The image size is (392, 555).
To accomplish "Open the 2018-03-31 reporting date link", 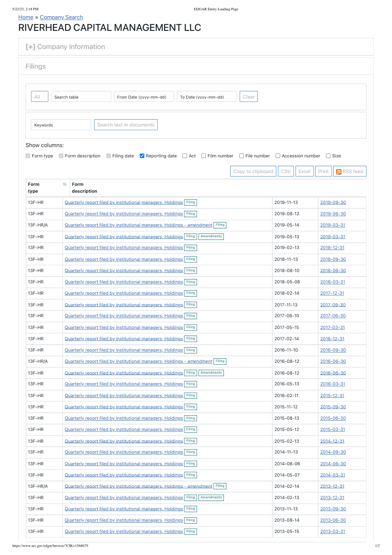I will point(333,282).
